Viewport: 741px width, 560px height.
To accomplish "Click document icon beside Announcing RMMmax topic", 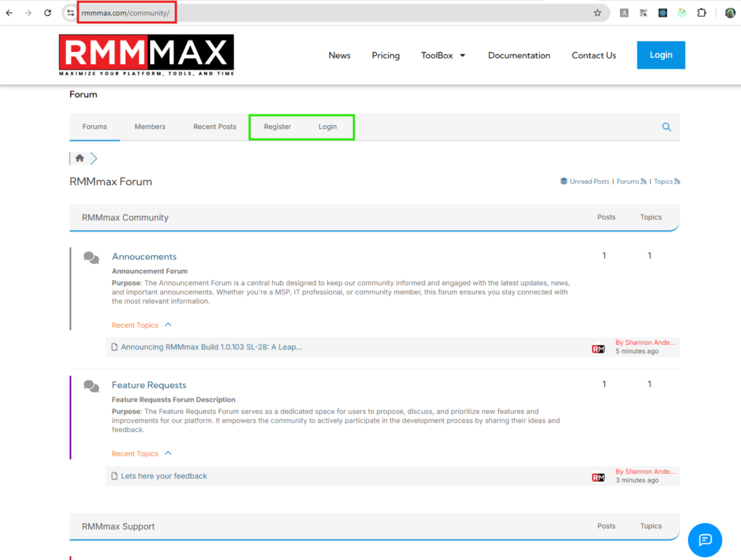I will click(x=114, y=347).
